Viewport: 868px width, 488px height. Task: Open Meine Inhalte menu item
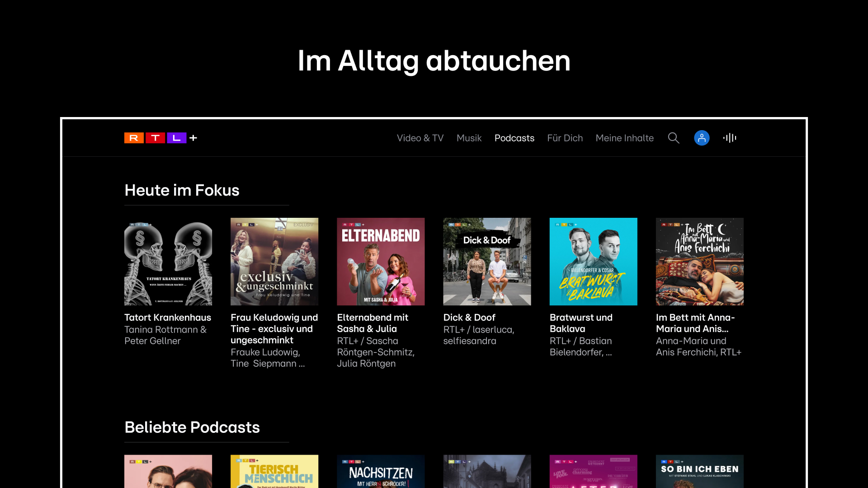coord(624,138)
